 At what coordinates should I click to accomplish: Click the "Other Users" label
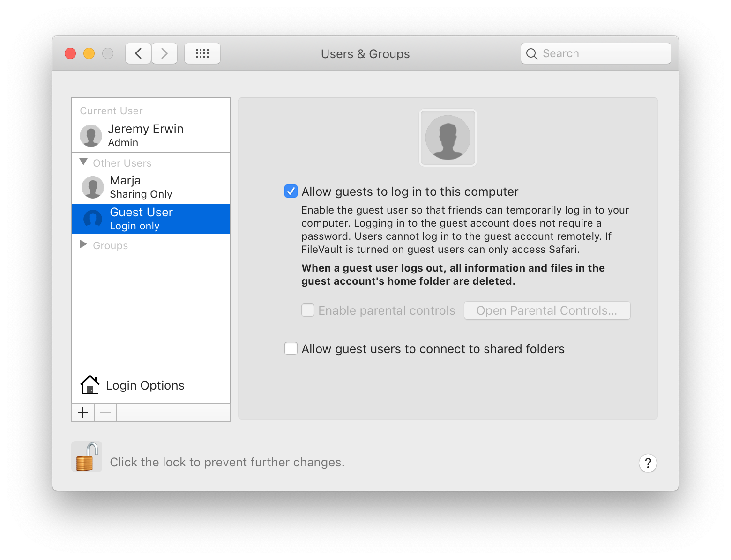[x=122, y=163]
